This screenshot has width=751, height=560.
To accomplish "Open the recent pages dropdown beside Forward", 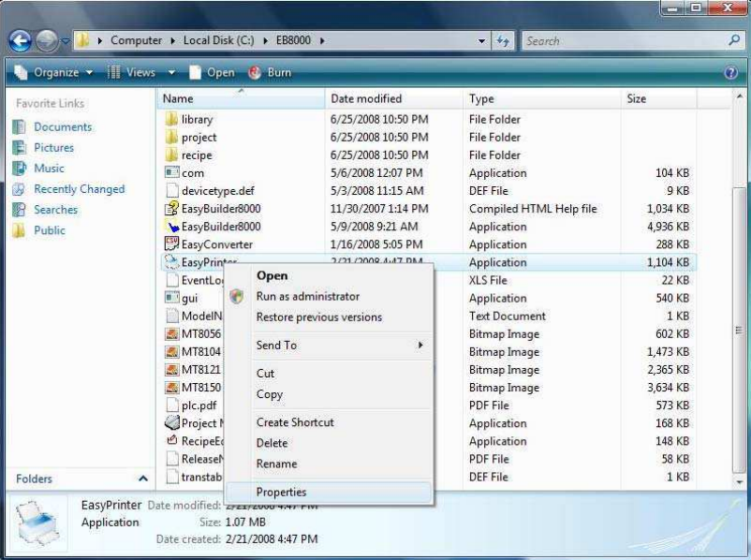I will (66, 41).
